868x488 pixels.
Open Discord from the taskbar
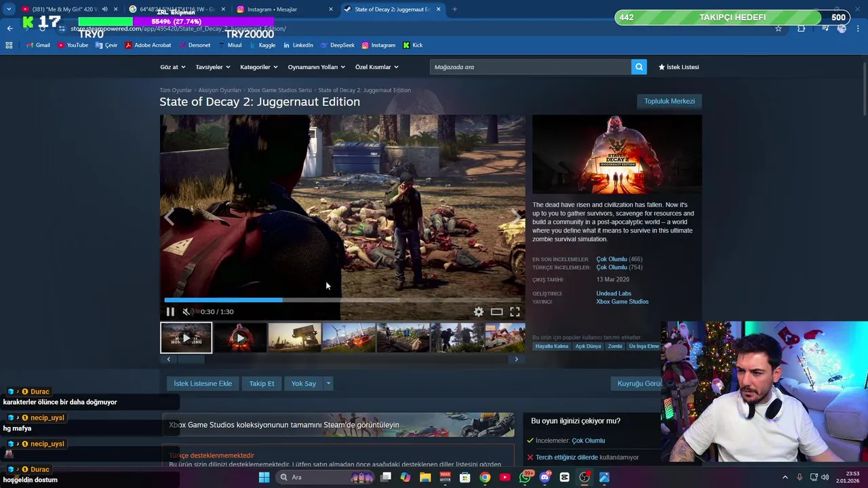click(545, 477)
